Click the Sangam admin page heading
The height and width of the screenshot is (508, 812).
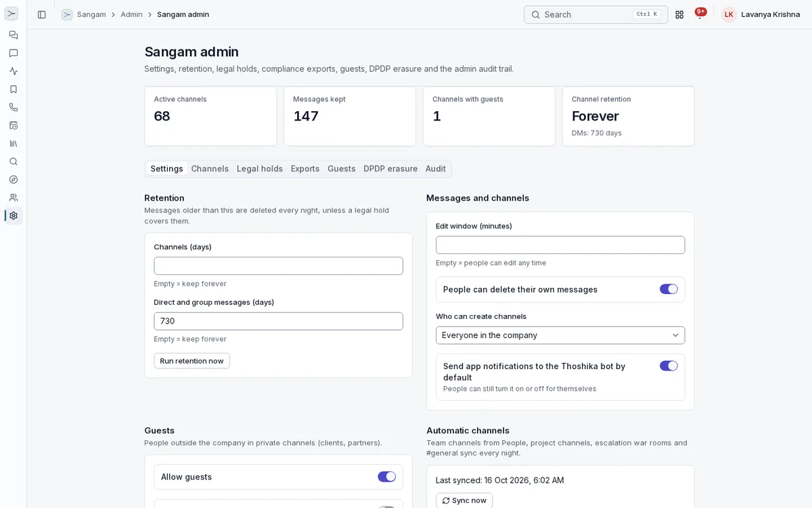[x=191, y=51]
